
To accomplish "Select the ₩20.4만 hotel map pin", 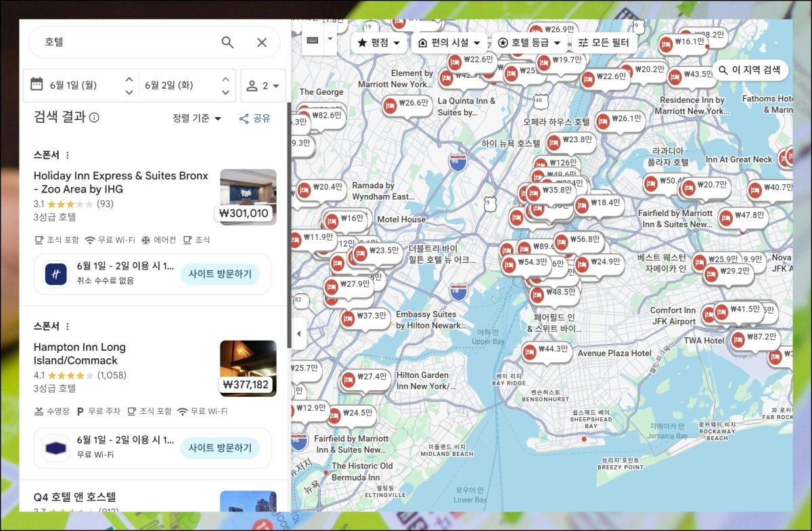I will 321,188.
